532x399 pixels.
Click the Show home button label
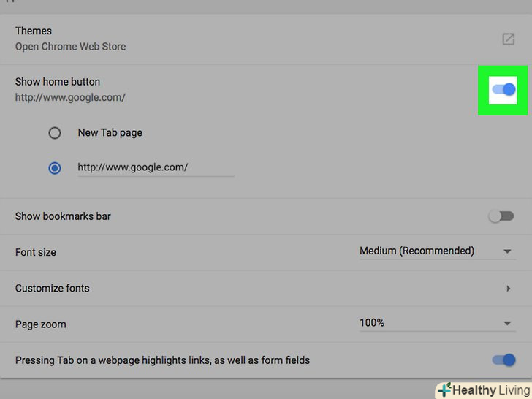coord(58,82)
